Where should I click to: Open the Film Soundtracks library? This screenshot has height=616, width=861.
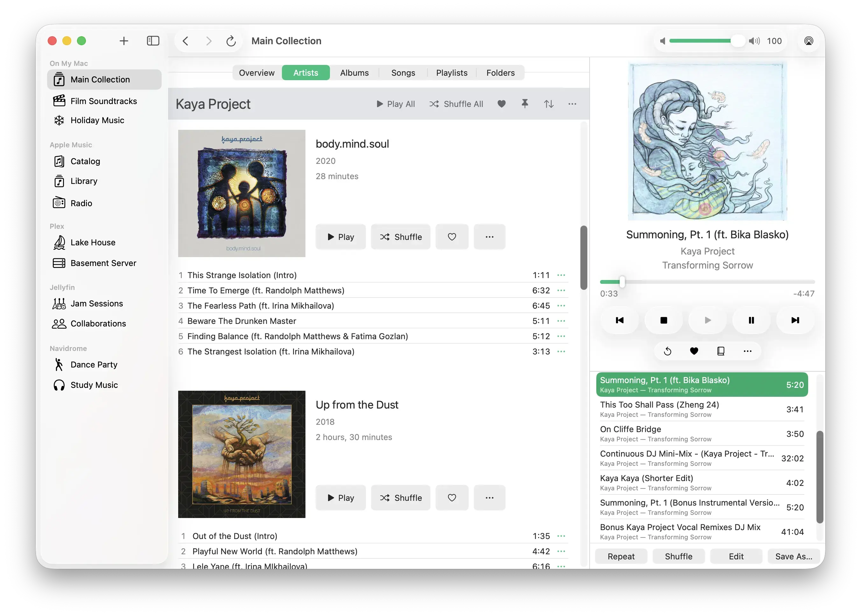[x=104, y=101]
